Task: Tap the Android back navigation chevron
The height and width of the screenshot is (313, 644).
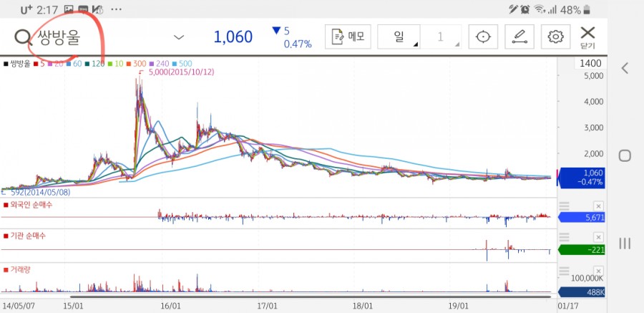Action: tap(625, 68)
